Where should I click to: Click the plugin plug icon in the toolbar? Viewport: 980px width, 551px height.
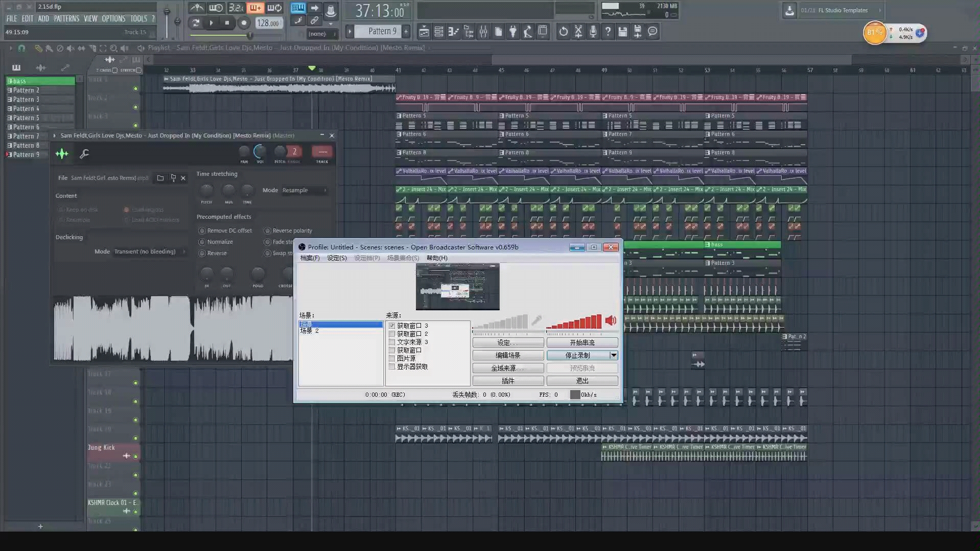coord(513,32)
